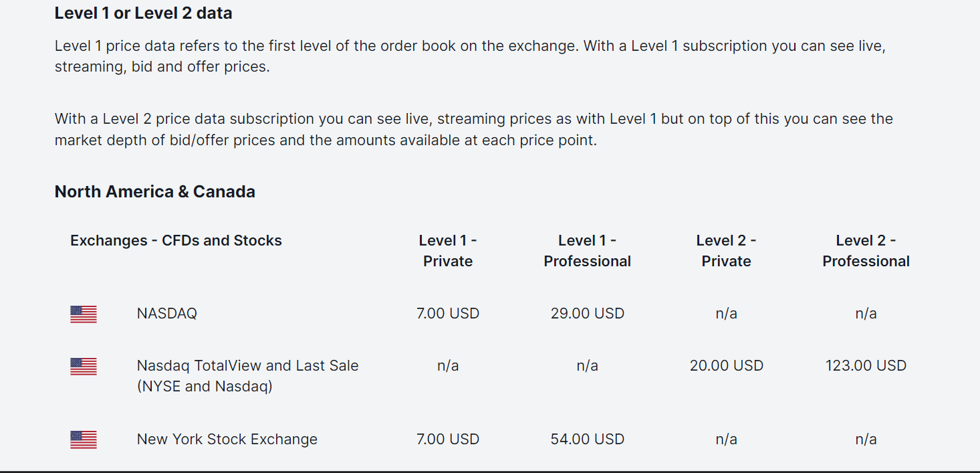Click the 20.00 USD Level 2 price
Image resolution: width=980 pixels, height=473 pixels.
click(727, 365)
